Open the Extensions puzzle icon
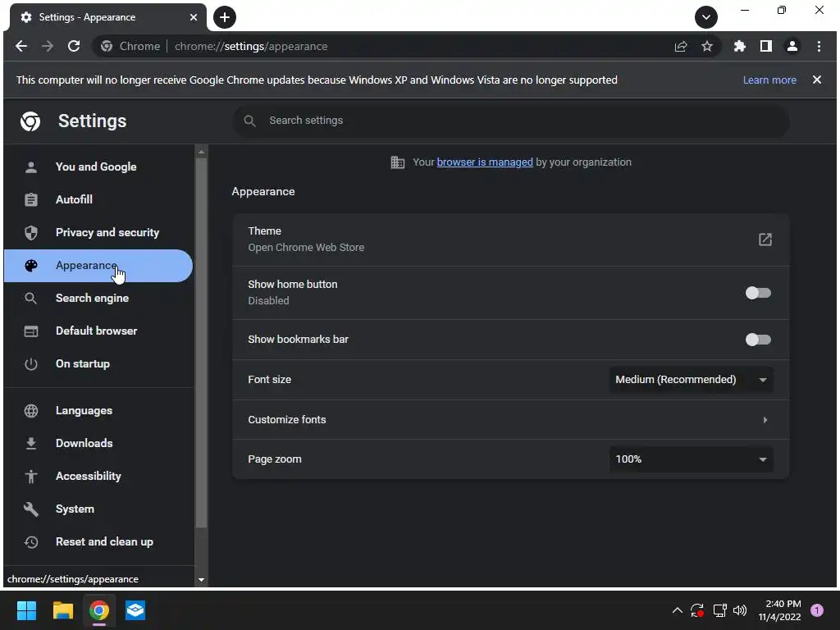Image resolution: width=840 pixels, height=630 pixels. [x=740, y=47]
